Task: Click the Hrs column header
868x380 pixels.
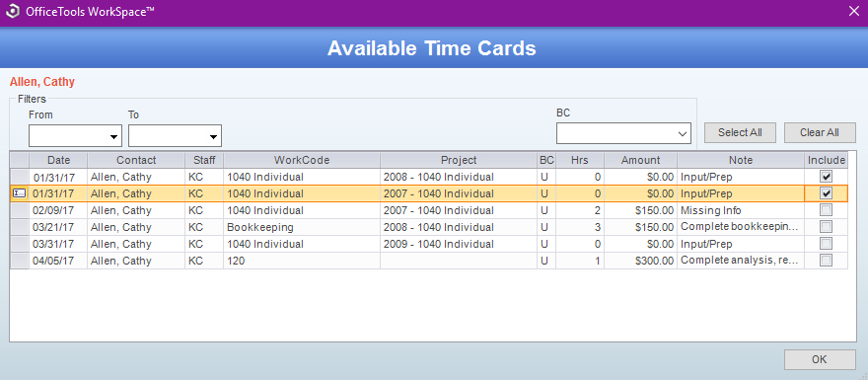Action: pos(580,160)
